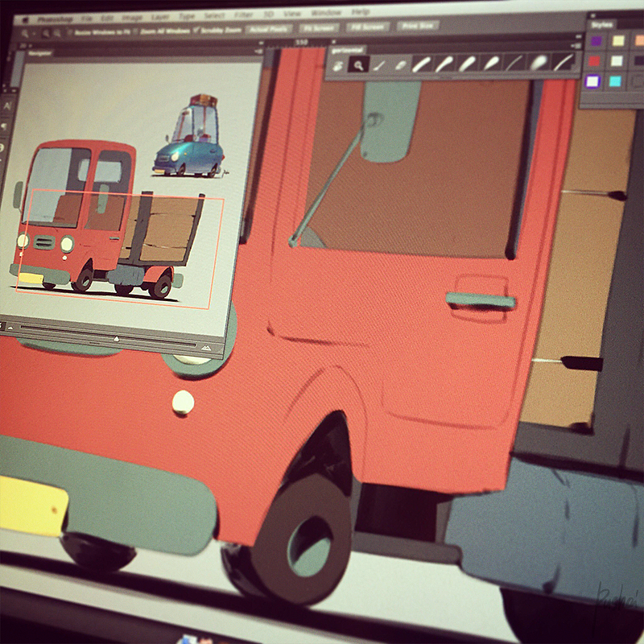The height and width of the screenshot is (644, 644).
Task: Apply the red style swatch
Action: coord(594,61)
